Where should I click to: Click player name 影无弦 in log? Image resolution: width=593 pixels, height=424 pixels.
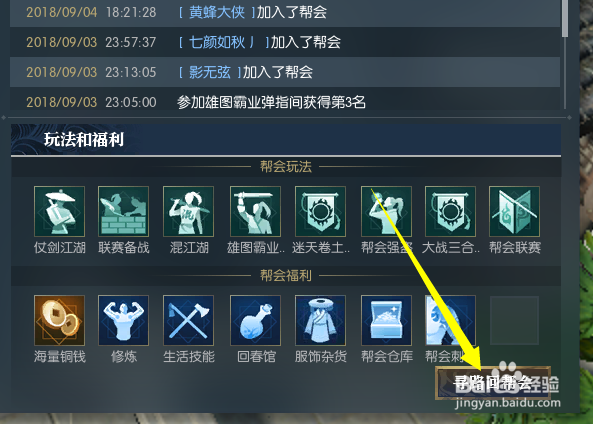coord(210,72)
